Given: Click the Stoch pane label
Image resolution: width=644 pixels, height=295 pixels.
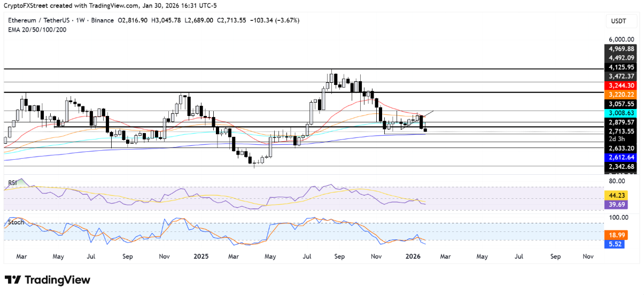Looking at the screenshot, I should click(15, 222).
